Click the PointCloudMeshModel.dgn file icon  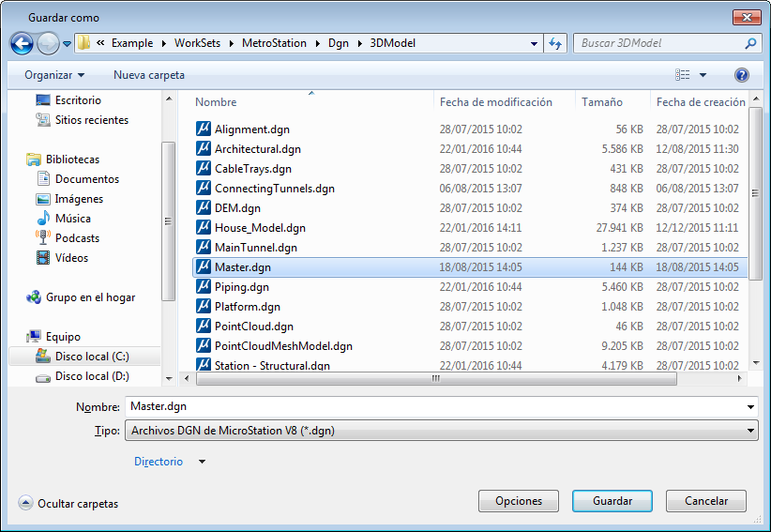coord(204,345)
